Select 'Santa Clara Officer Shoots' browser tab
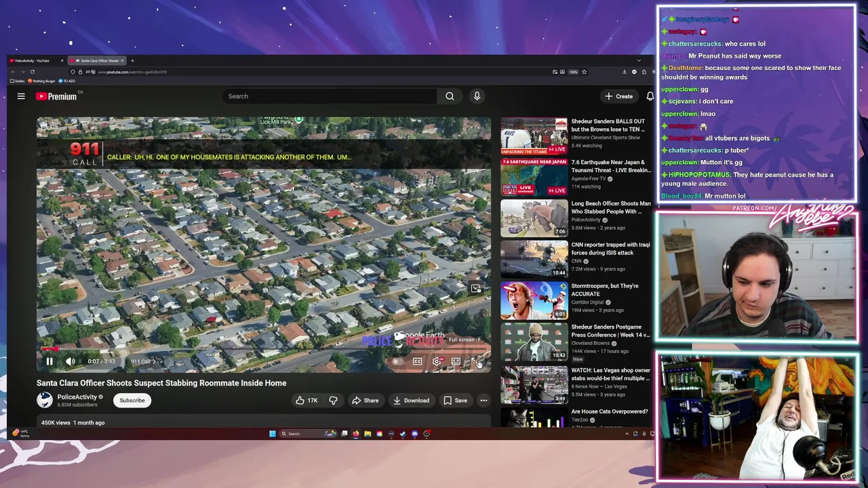The image size is (868, 488). click(96, 60)
